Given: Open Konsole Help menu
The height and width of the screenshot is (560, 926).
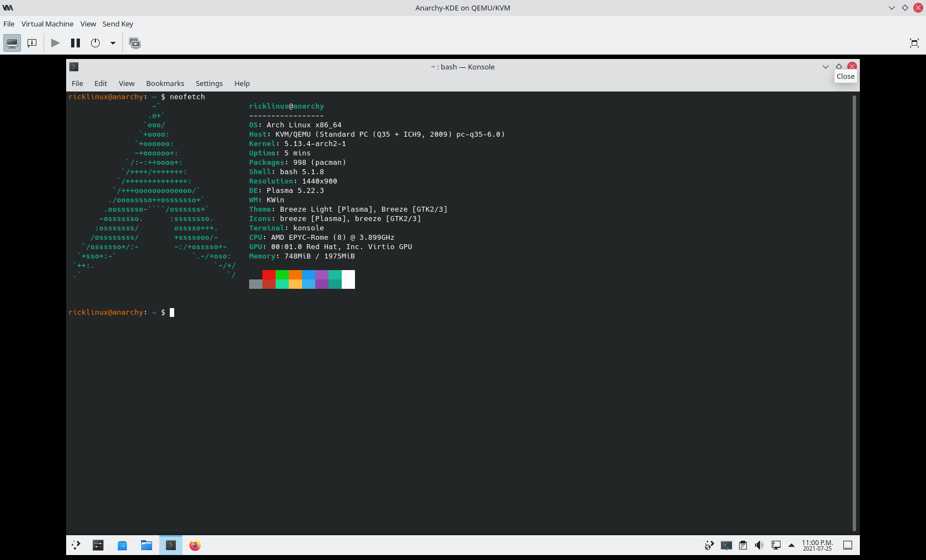Looking at the screenshot, I should [x=242, y=83].
